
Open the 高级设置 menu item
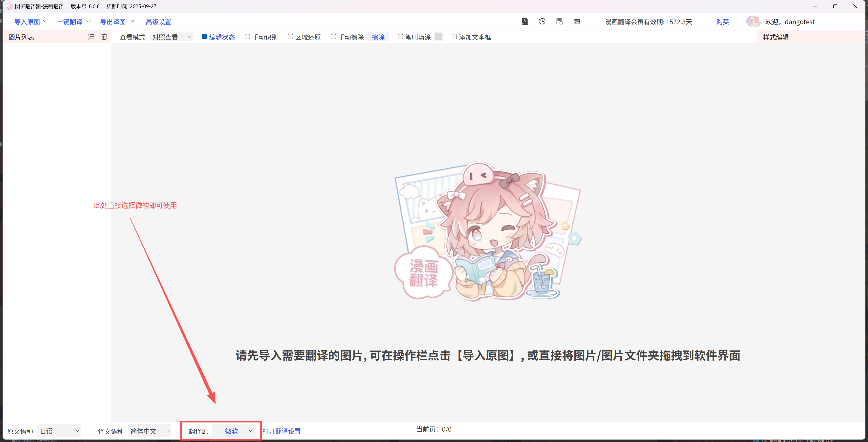[158, 22]
